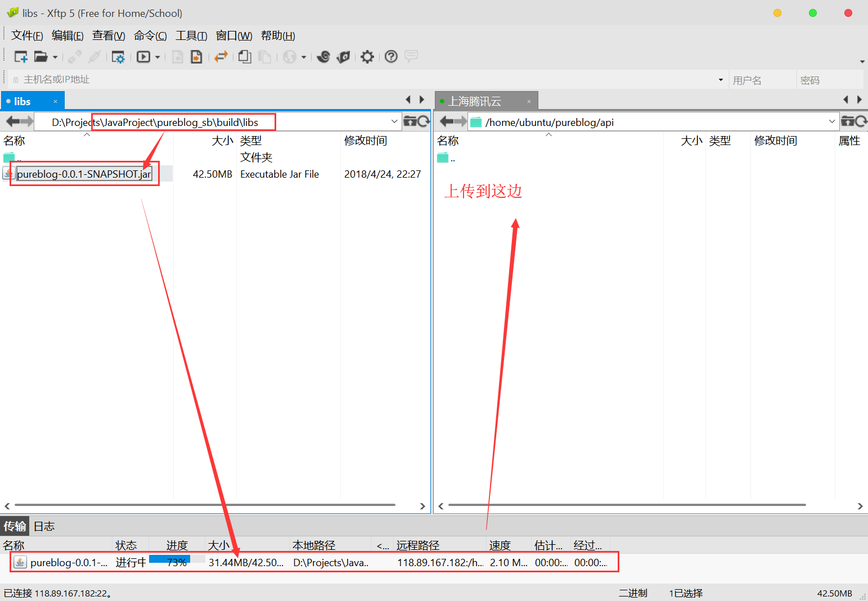This screenshot has width=868, height=601.
Task: Click the copy icon in the toolbar
Action: (x=245, y=57)
